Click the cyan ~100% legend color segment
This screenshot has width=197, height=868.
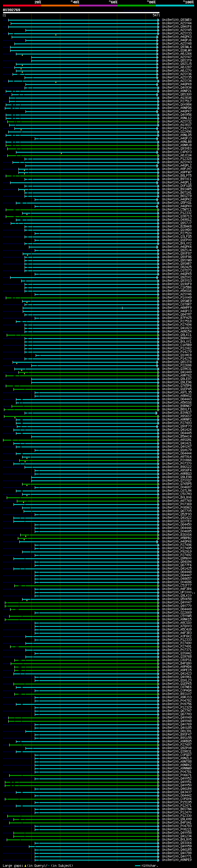[175, 6]
